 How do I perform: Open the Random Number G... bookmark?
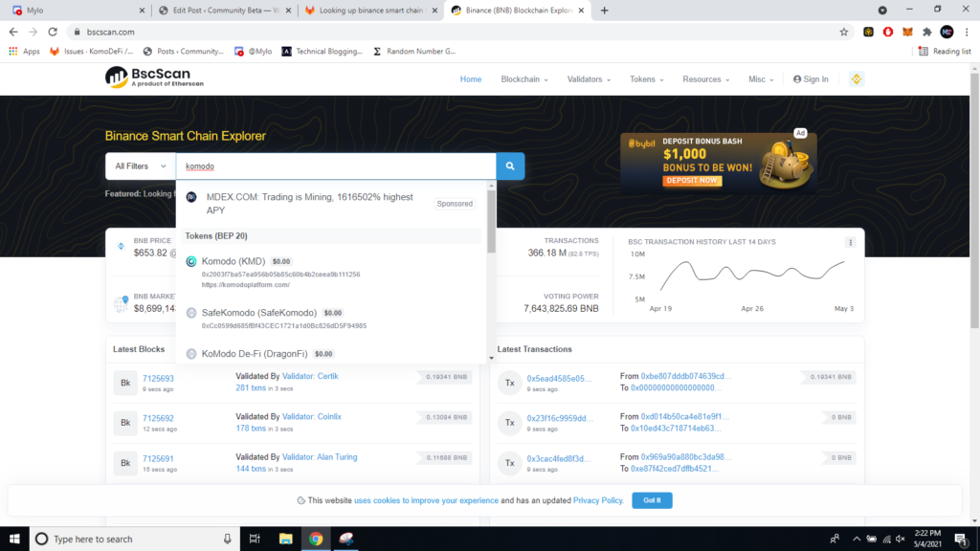(414, 52)
